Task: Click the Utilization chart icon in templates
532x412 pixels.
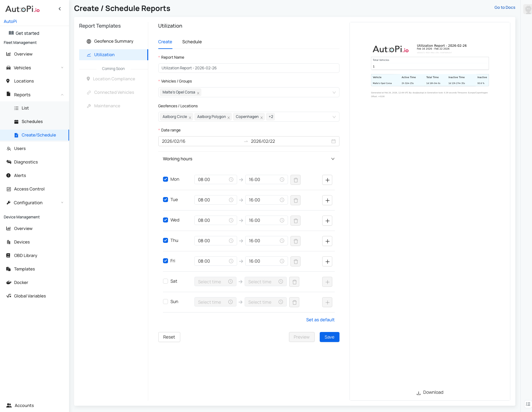Action: pos(89,55)
